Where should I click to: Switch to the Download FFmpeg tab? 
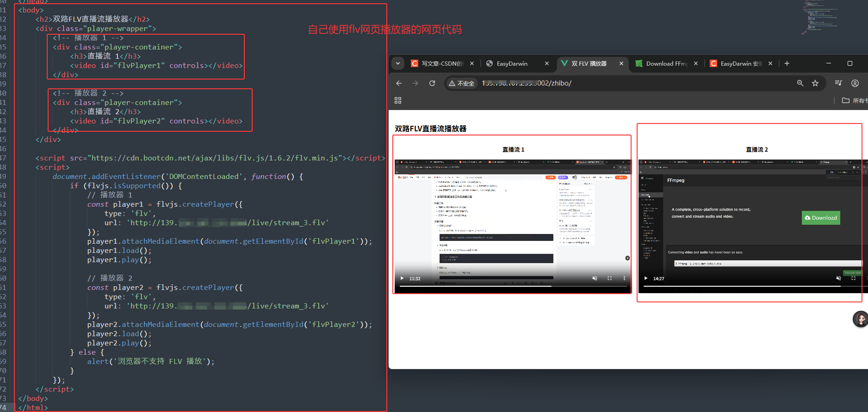(662, 63)
